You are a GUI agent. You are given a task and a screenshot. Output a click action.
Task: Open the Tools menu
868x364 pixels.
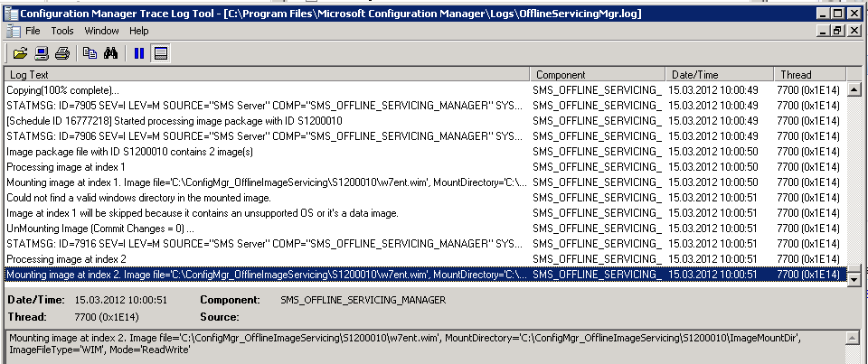62,31
